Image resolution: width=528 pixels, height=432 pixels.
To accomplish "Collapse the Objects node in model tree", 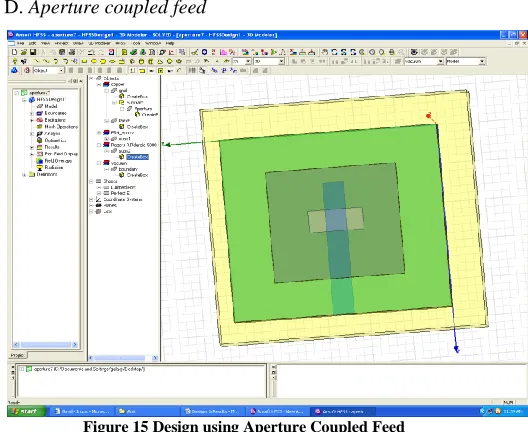I will click(x=91, y=78).
